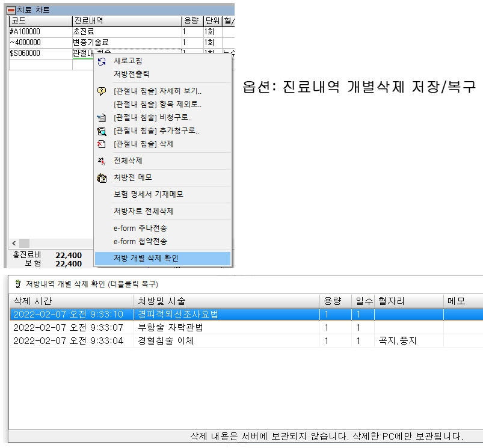Open 보험 명세서 기재메모 menu item
Screen dimensions: 483x448
(x=148, y=194)
